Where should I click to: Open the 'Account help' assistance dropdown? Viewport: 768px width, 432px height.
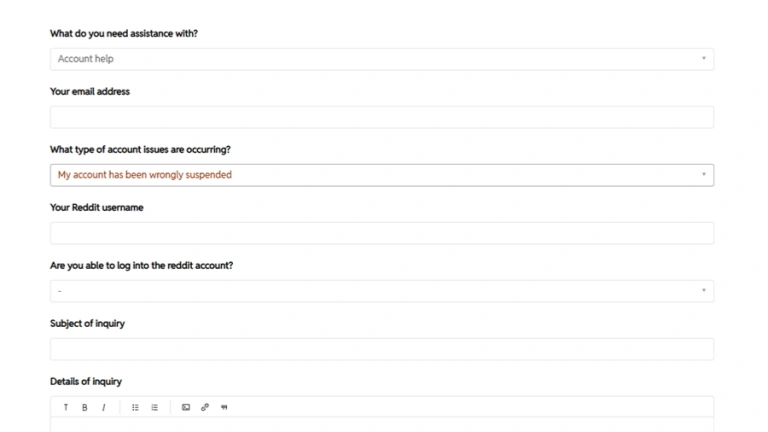click(381, 59)
